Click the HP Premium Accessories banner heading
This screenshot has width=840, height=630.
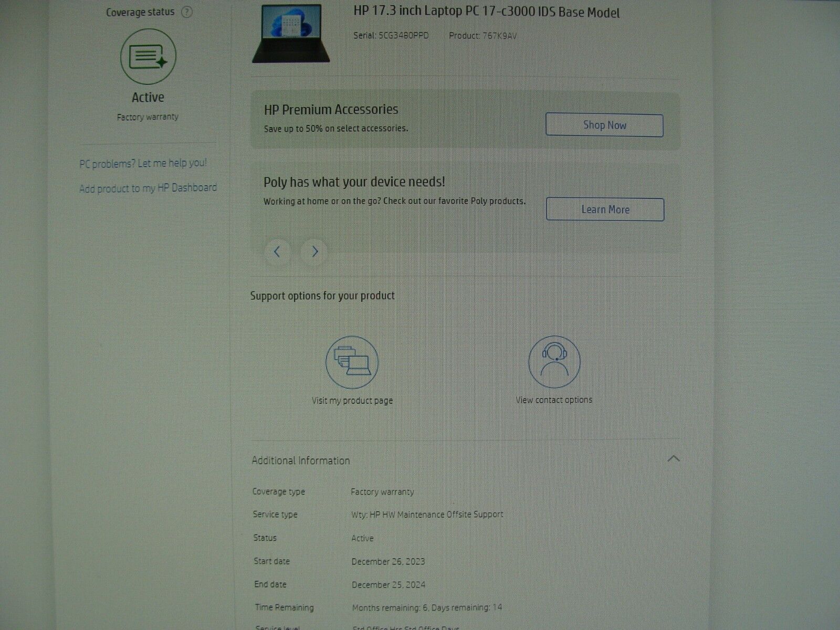click(x=331, y=110)
